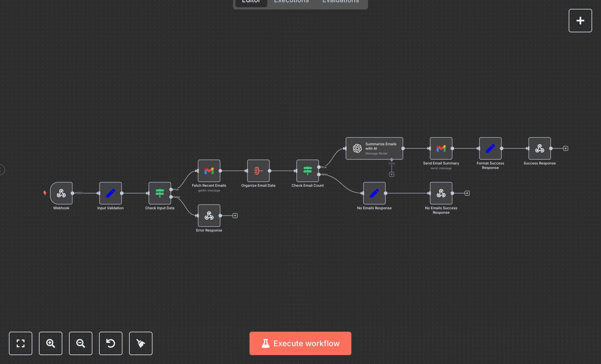Viewport: 601px width, 364px height.
Task: Open the Organize Email Data node
Action: coord(258,171)
